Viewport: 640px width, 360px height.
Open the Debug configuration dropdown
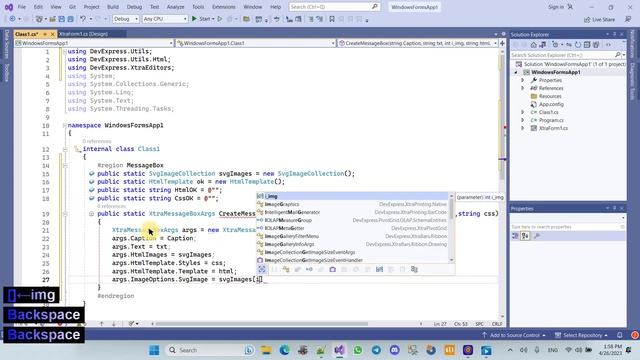(x=126, y=19)
